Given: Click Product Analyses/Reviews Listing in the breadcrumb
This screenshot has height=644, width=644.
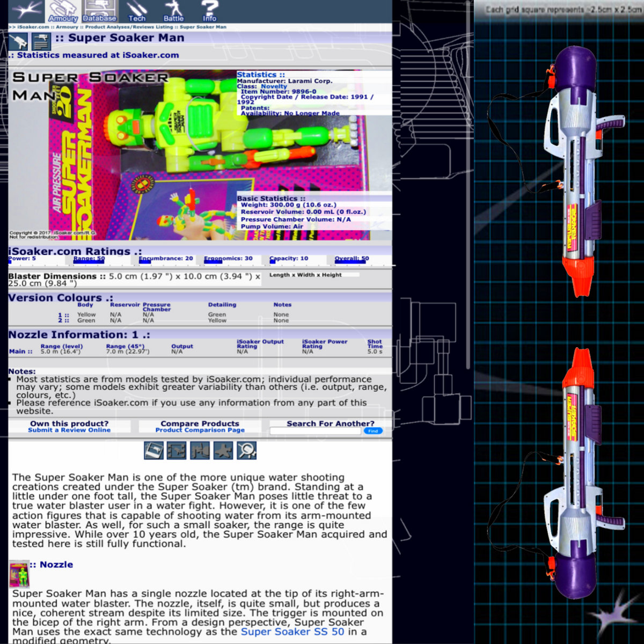Looking at the screenshot, I should pyautogui.click(x=129, y=27).
